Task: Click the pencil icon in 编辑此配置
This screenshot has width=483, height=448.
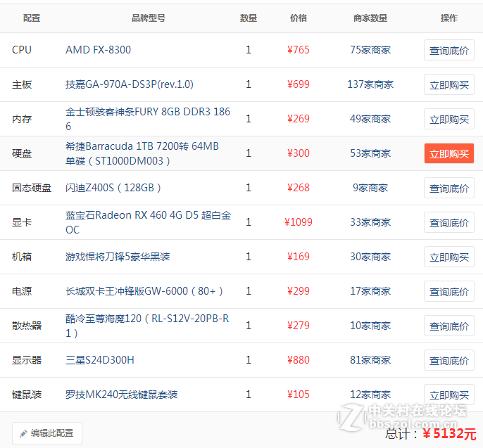Action: coord(23,434)
